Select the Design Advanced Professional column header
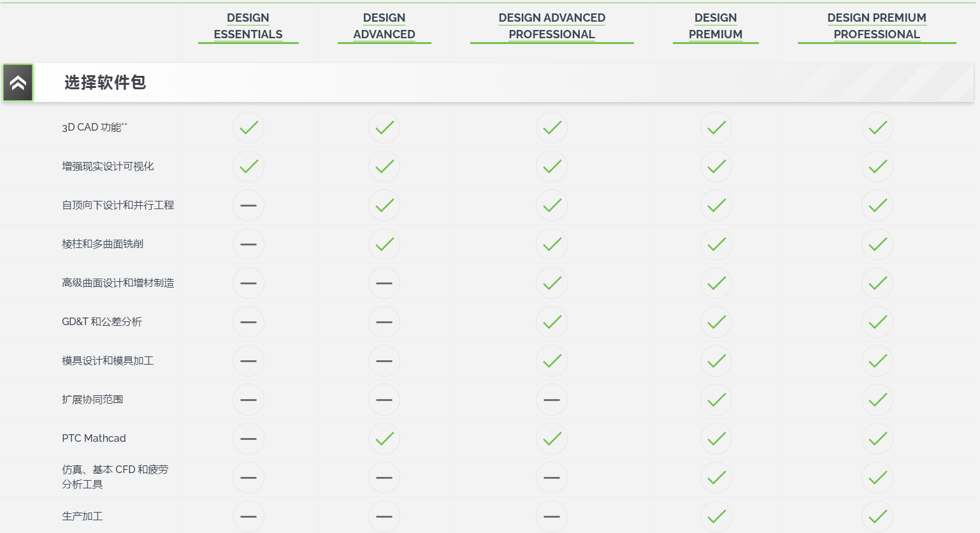Screen dimensions: 980x533 point(552,26)
